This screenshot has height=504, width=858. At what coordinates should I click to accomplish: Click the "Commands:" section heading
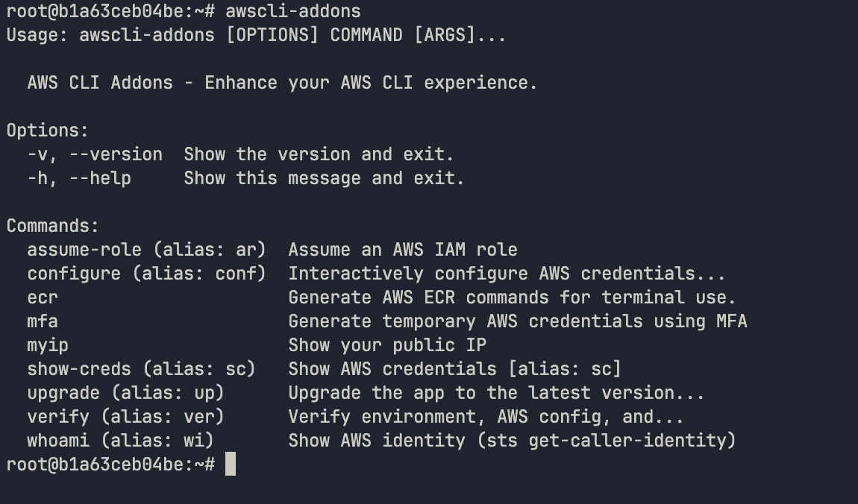pos(52,225)
